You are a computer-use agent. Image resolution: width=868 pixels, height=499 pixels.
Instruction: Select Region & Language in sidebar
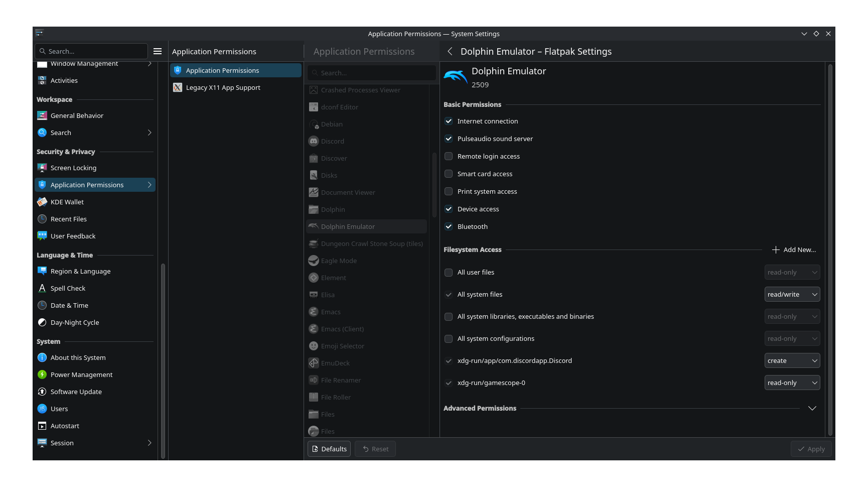(80, 271)
